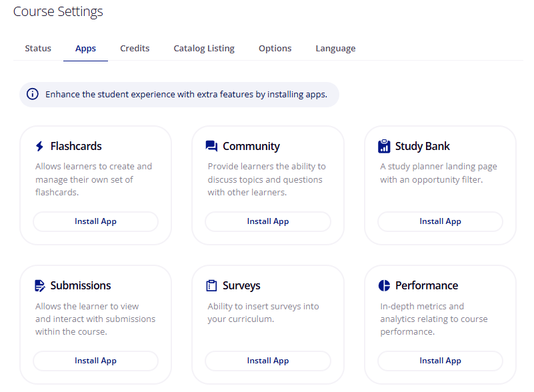Viewport: 534px width, 392px height.
Task: Install the Performance app
Action: point(441,361)
